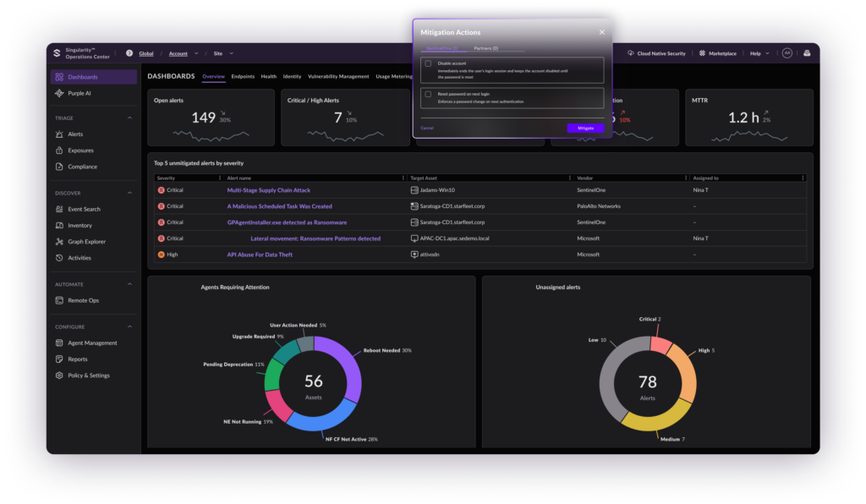
Task: Open the Remote Ops icon
Action: click(59, 300)
